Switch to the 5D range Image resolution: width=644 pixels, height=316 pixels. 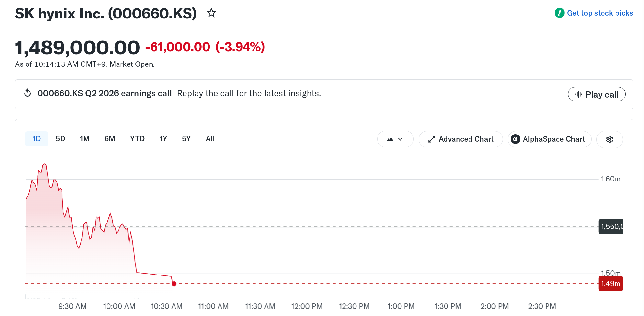pyautogui.click(x=61, y=139)
